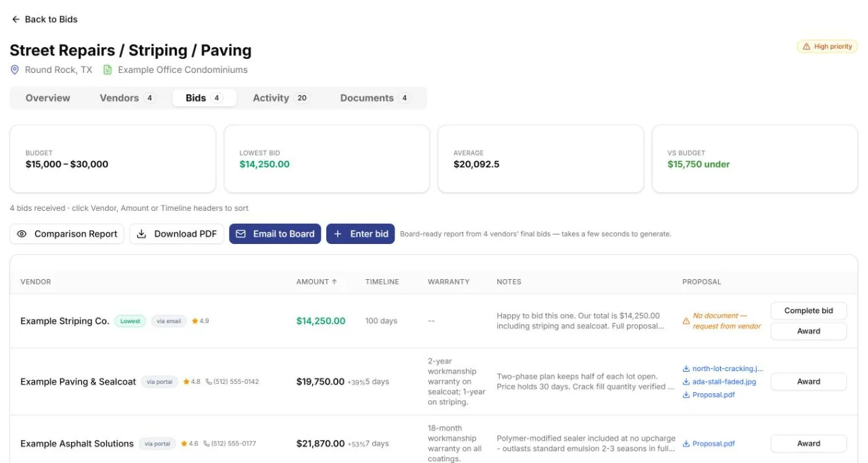
Task: Click phone number (512) 555-0142
Action: pos(236,382)
